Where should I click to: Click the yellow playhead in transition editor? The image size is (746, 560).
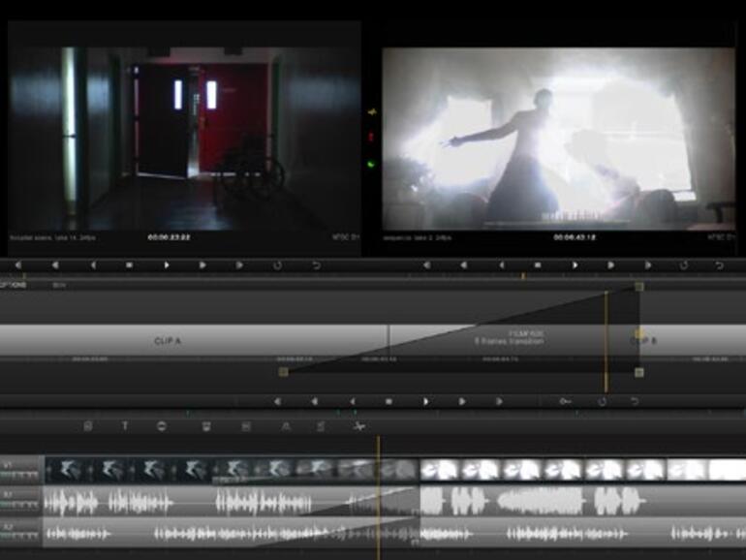coord(606,342)
